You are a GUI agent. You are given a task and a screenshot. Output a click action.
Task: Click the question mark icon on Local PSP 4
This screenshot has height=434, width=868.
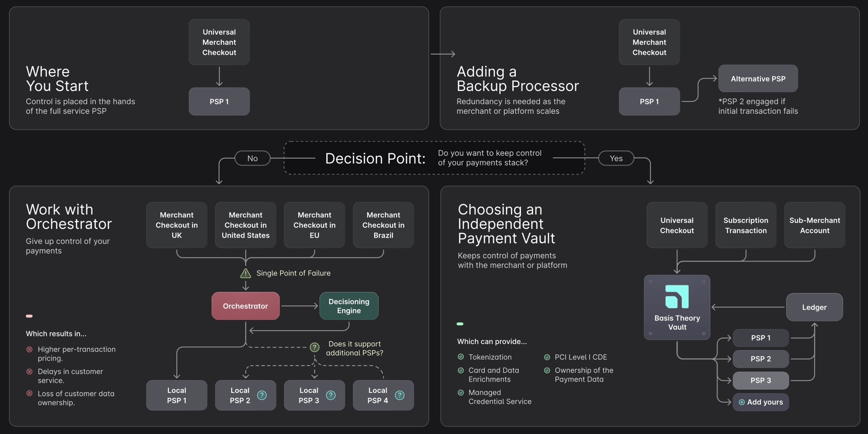pos(400,395)
